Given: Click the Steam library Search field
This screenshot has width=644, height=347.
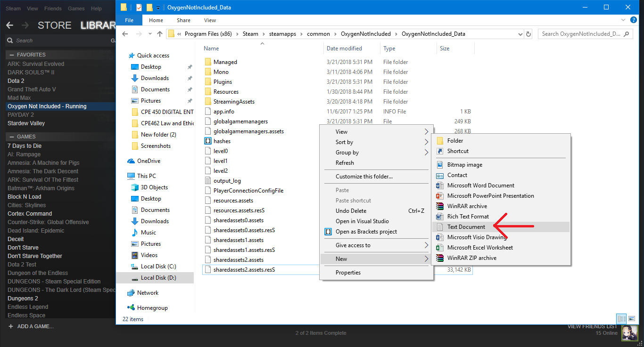Looking at the screenshot, I should (61, 40).
